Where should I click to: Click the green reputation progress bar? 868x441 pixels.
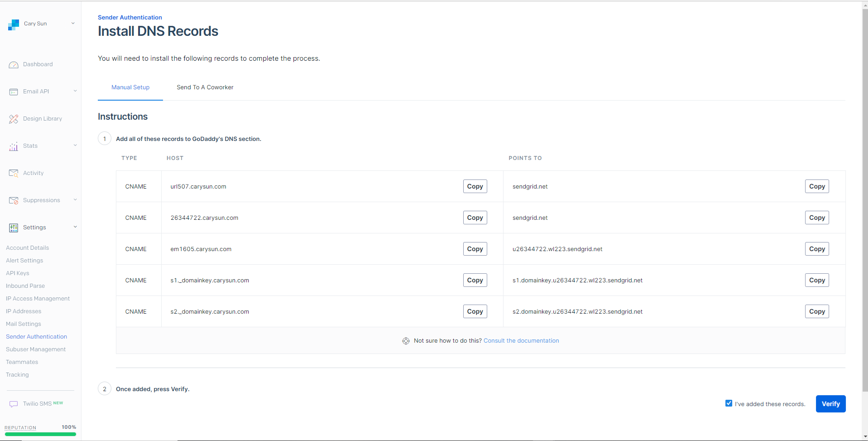[40, 434]
